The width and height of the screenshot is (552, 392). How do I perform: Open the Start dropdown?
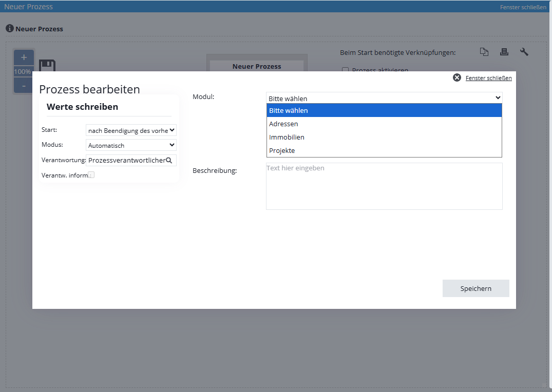click(131, 130)
